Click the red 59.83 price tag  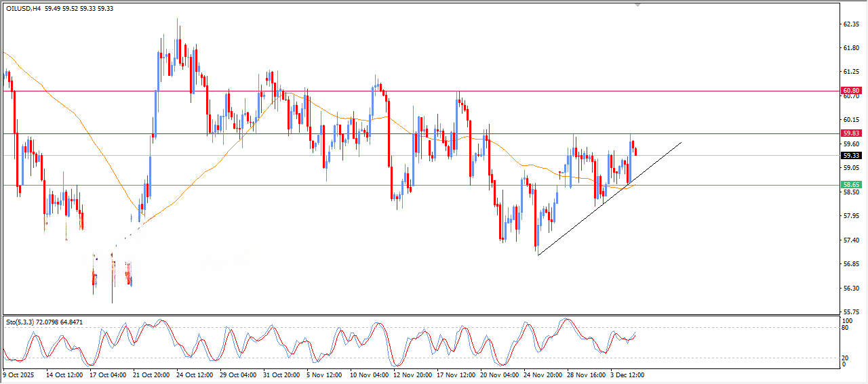pyautogui.click(x=850, y=133)
